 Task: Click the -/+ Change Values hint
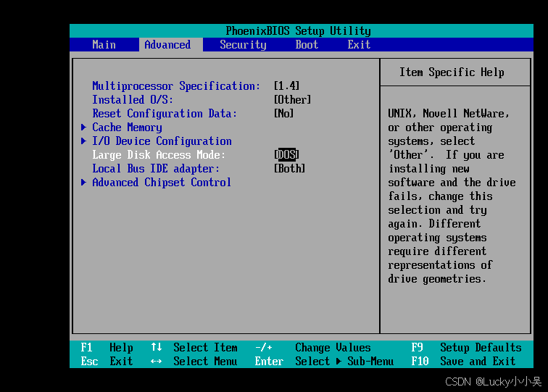(x=313, y=347)
